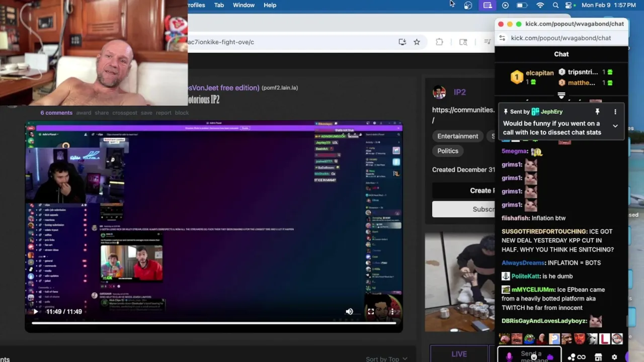Click username DBRisGayAndLovesLadyboyz in chat
The width and height of the screenshot is (644, 362).
tap(544, 321)
